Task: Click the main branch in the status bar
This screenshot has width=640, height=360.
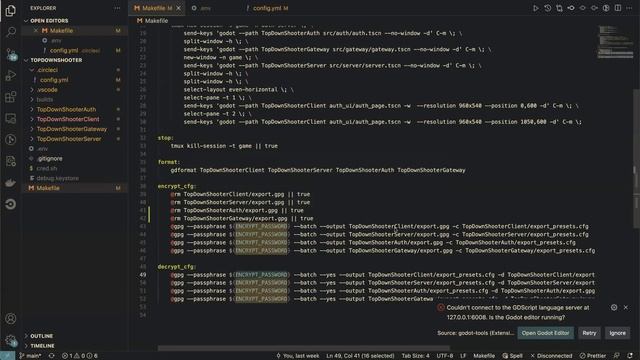Action: click(x=30, y=356)
